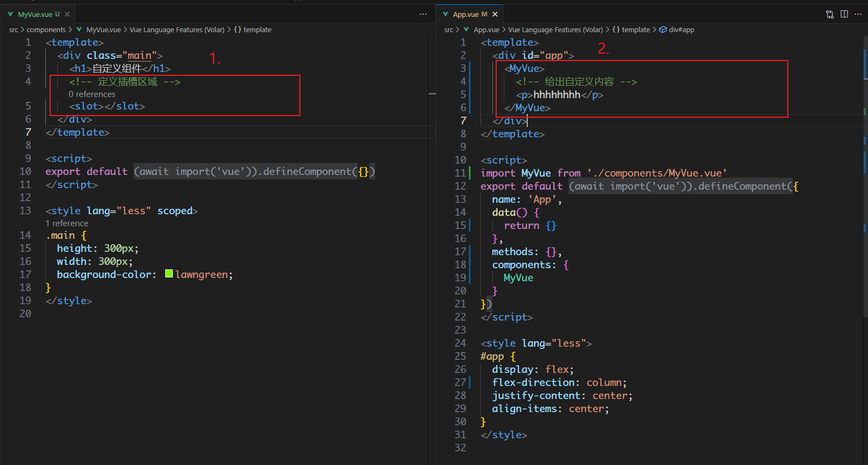
Task: Click Vue logo icon on MyVue.vue tab
Action: [10, 14]
